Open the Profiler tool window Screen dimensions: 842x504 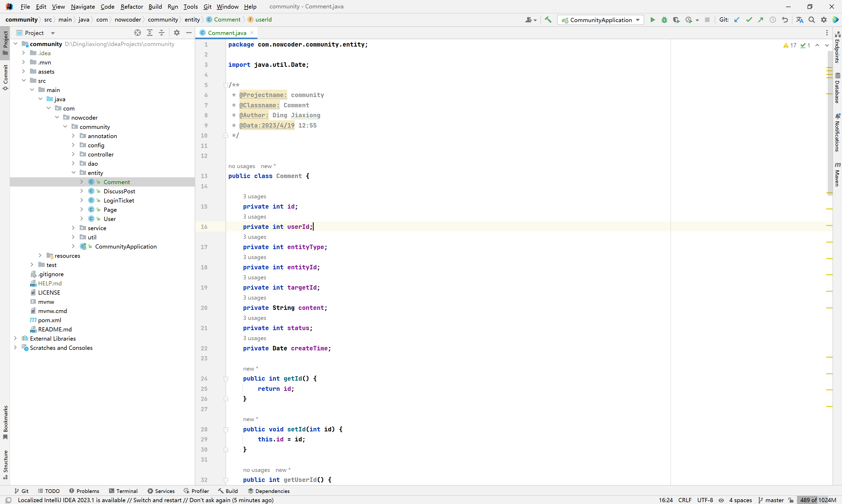pos(196,491)
